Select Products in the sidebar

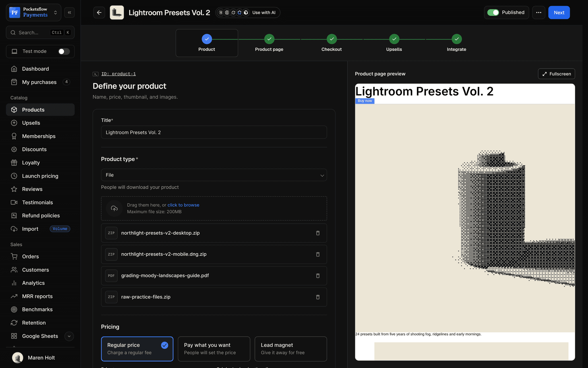[40, 110]
